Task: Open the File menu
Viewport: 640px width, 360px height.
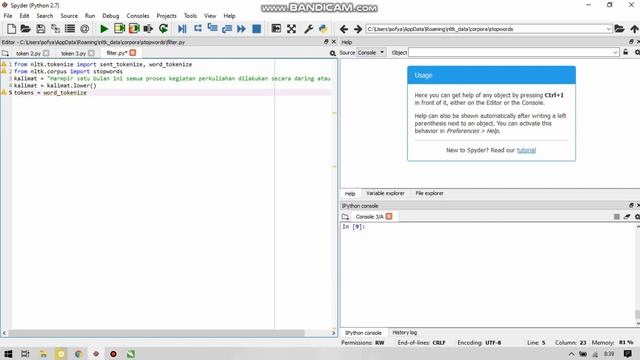Action: (8, 16)
